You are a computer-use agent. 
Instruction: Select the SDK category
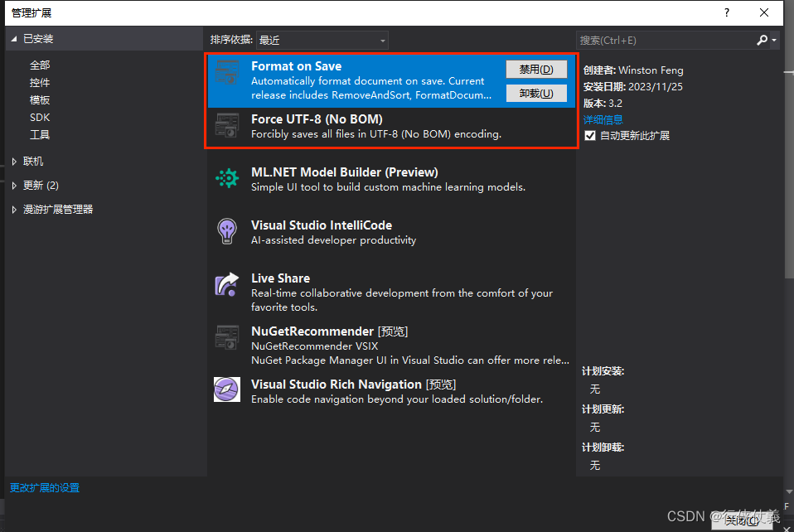pyautogui.click(x=40, y=118)
